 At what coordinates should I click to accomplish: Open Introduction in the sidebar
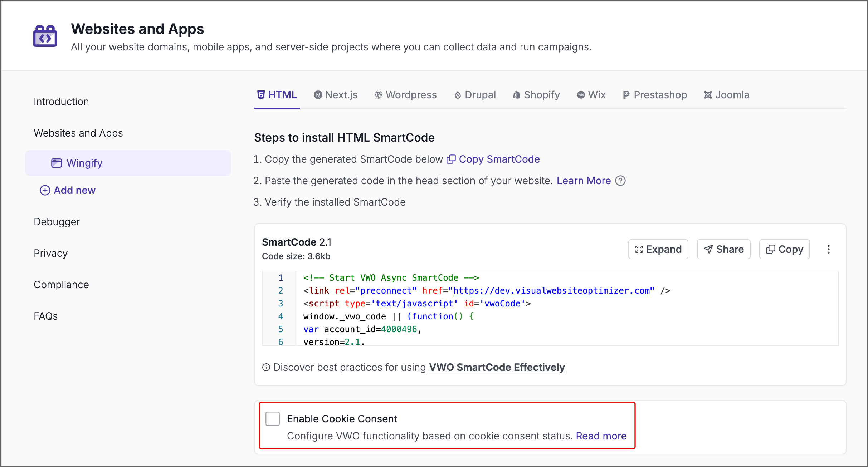point(61,102)
